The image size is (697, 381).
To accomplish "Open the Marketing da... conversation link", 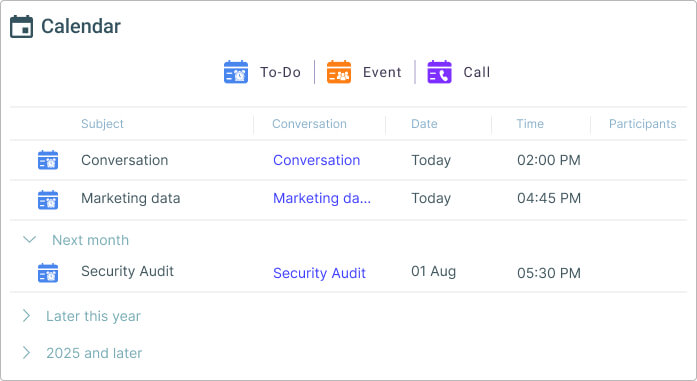I will tap(322, 198).
